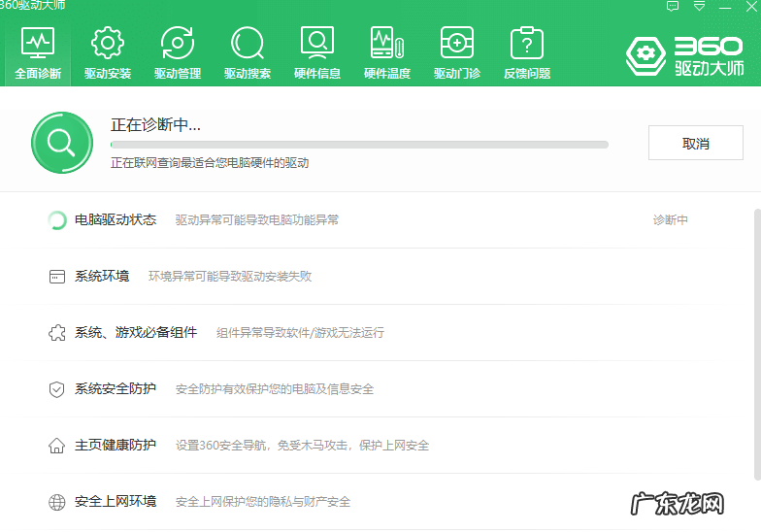Click the 360驱动大师 window title text

click(33, 6)
